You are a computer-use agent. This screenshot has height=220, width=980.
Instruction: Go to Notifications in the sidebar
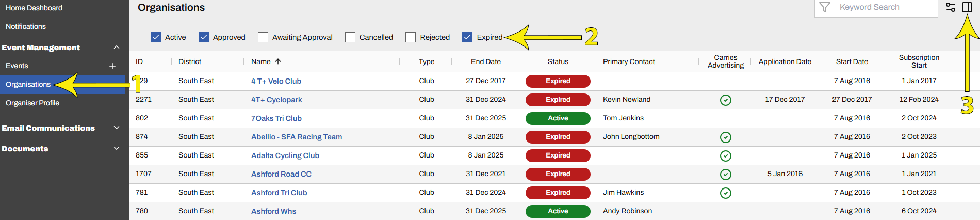coord(26,26)
